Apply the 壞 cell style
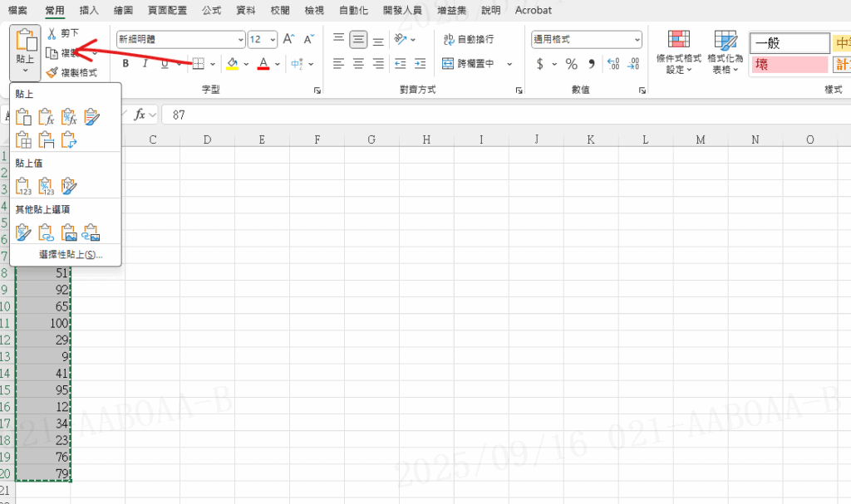851x504 pixels. tap(790, 65)
